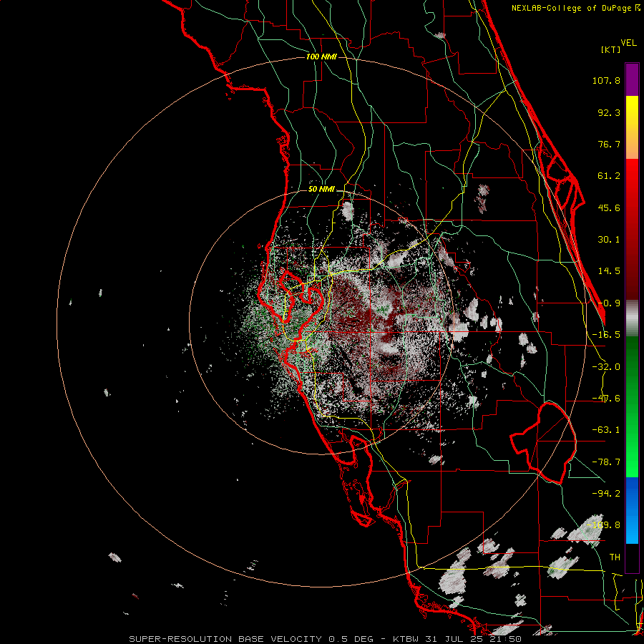
Task: Click the -47.6 velocity scale value
Action: click(606, 399)
